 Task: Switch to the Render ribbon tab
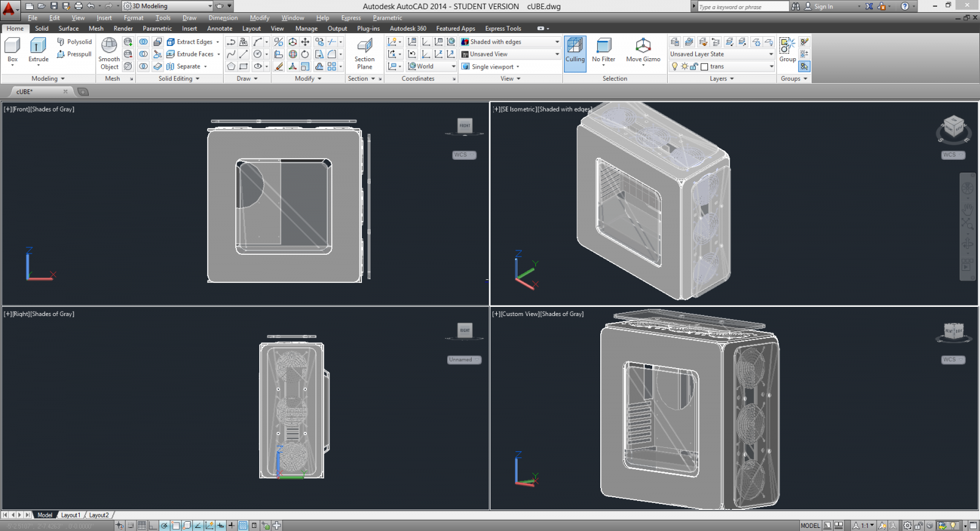(123, 28)
